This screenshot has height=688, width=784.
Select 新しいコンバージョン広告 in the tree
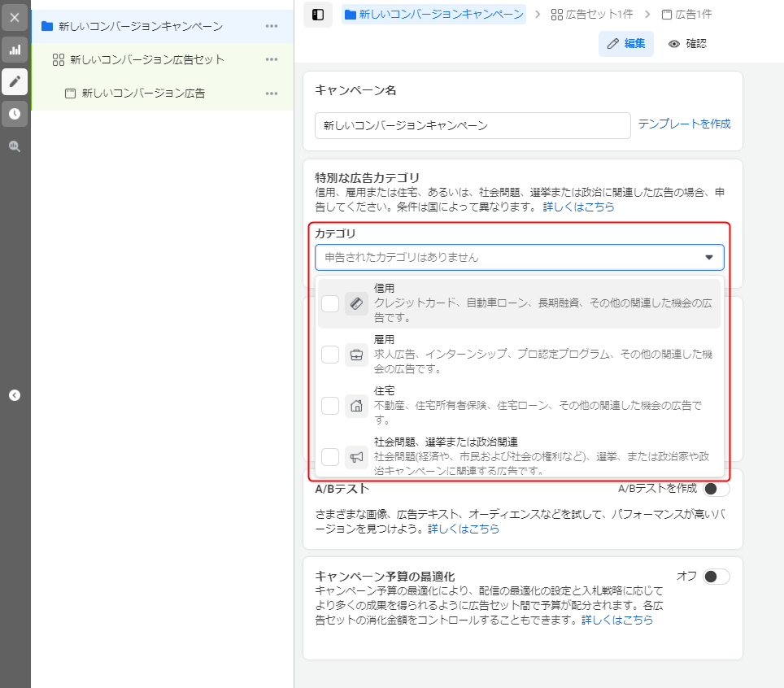click(x=143, y=93)
